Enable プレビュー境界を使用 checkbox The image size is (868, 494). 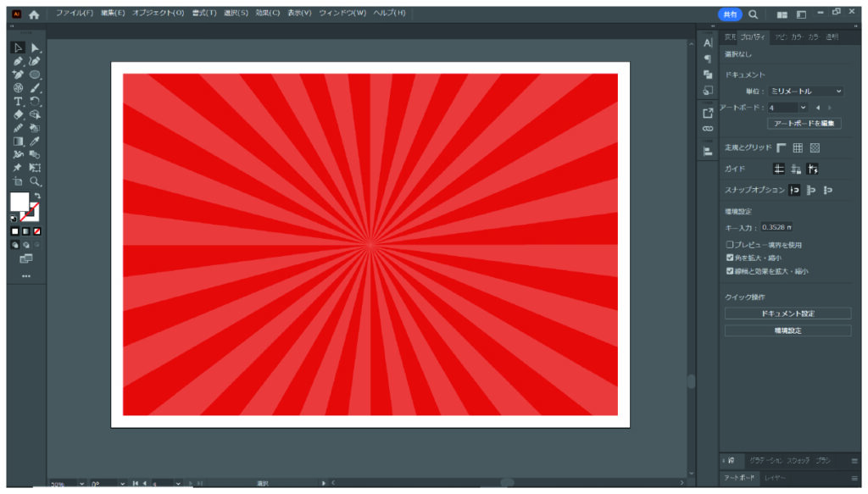pyautogui.click(x=730, y=245)
